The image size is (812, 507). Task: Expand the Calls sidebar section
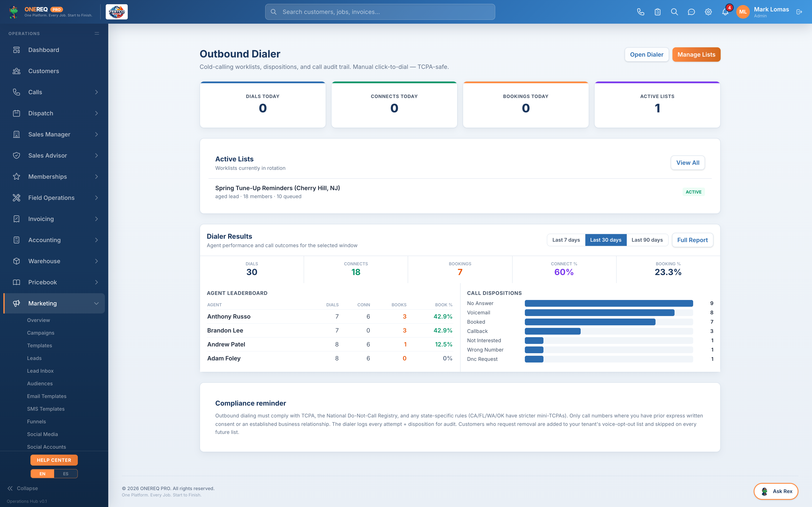[54, 92]
